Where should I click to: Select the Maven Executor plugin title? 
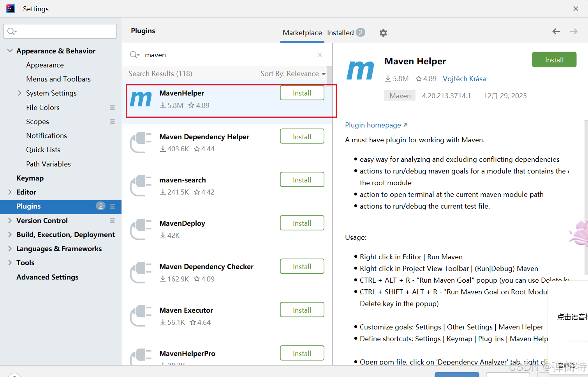[186, 310]
